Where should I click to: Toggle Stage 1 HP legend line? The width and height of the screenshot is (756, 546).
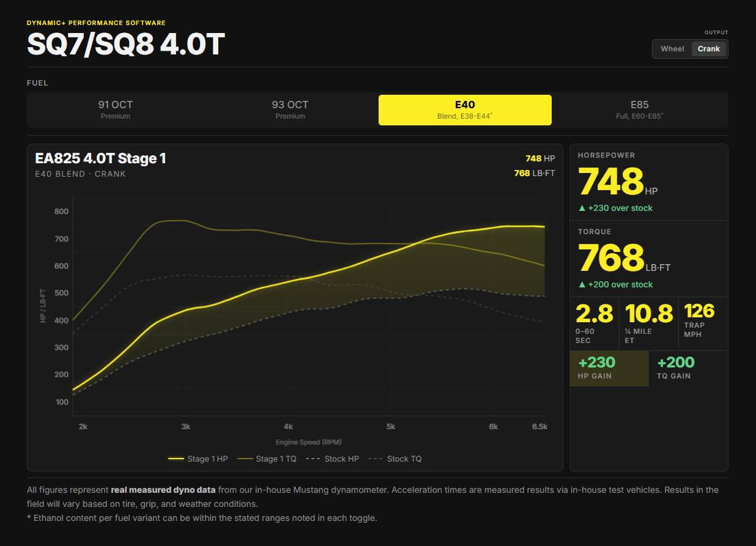(198, 459)
